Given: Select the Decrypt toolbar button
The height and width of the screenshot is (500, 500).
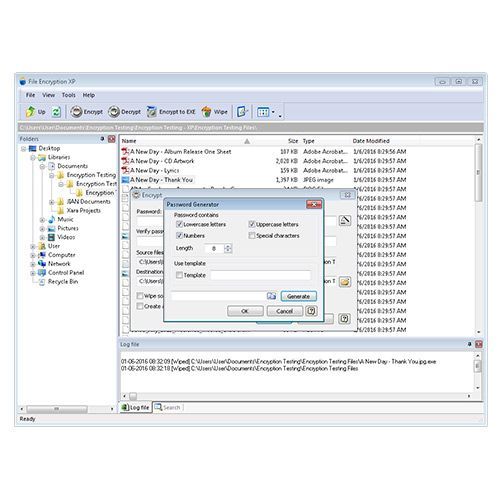Looking at the screenshot, I should tap(125, 112).
